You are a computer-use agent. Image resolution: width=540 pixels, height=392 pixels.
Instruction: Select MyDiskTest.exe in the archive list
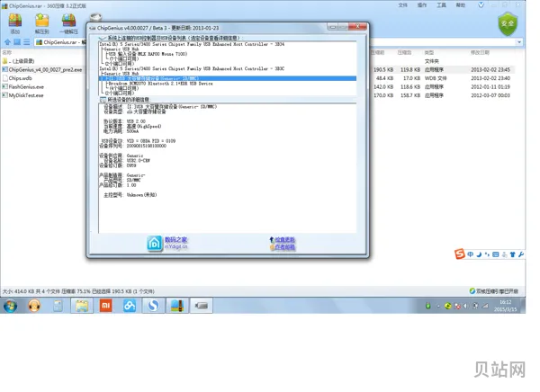pos(23,95)
